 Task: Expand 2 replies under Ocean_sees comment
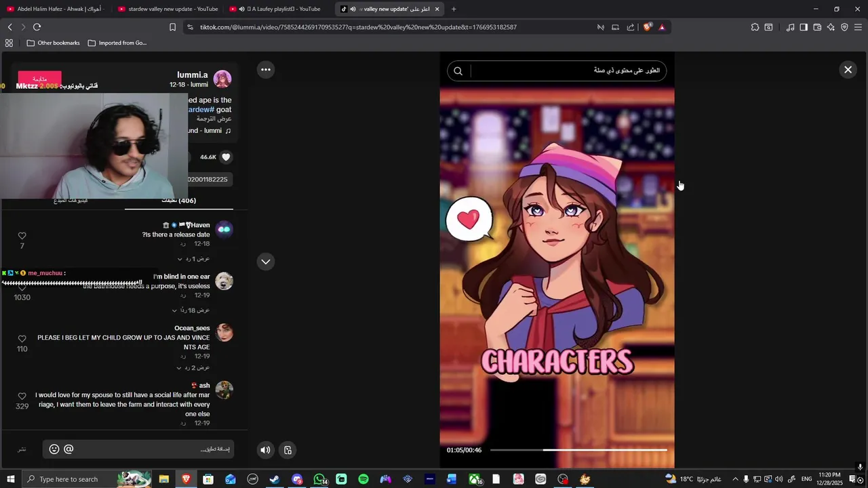pos(193,368)
